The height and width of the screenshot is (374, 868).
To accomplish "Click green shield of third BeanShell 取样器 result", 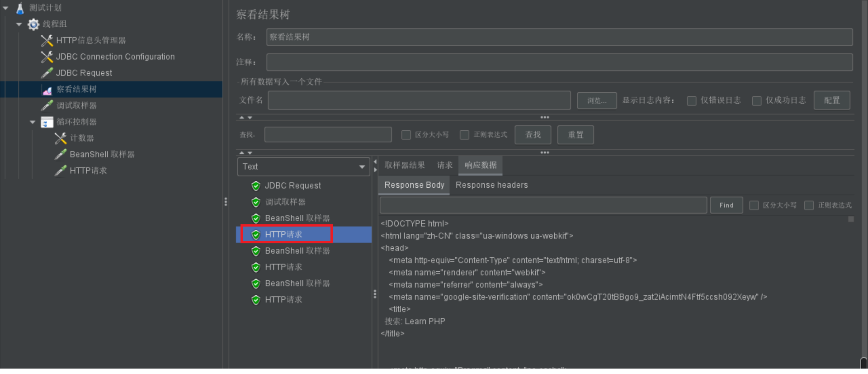I will pos(256,284).
